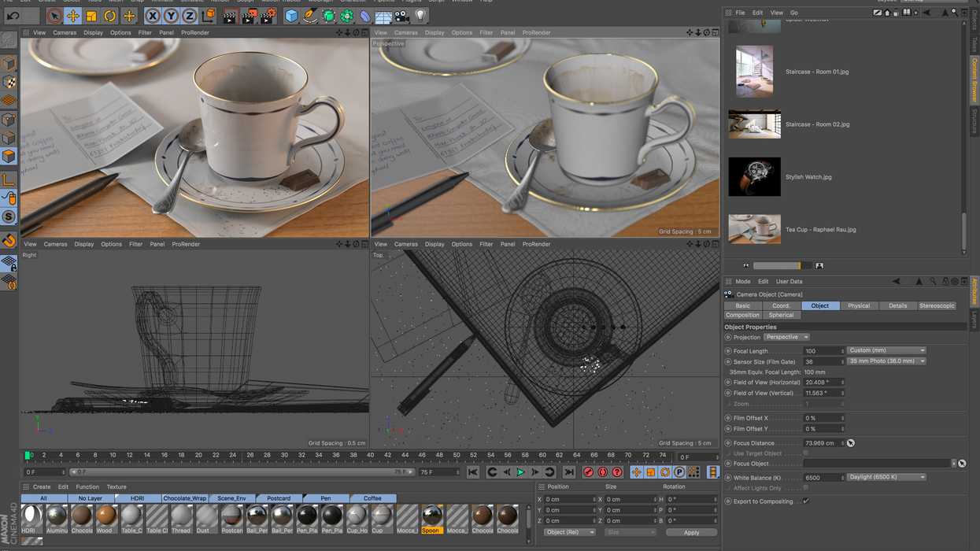
Task: Open the Spherical tab
Action: click(781, 315)
